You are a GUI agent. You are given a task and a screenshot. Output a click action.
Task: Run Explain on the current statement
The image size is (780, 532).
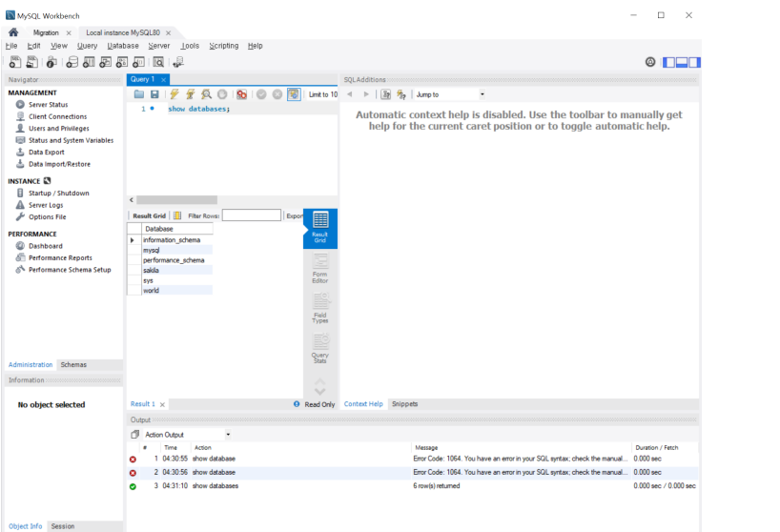click(x=206, y=94)
